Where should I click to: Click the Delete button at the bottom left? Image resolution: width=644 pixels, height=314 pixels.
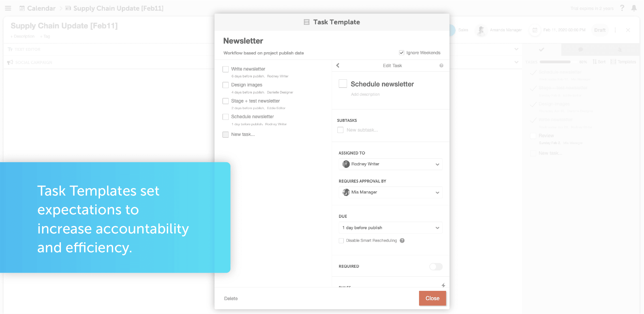coord(231,298)
